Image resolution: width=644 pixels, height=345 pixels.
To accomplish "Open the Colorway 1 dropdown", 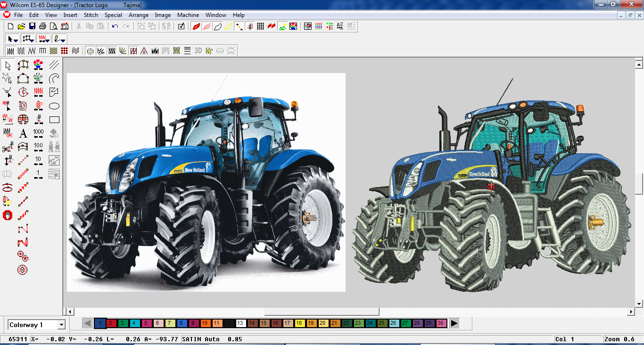I will pos(61,325).
